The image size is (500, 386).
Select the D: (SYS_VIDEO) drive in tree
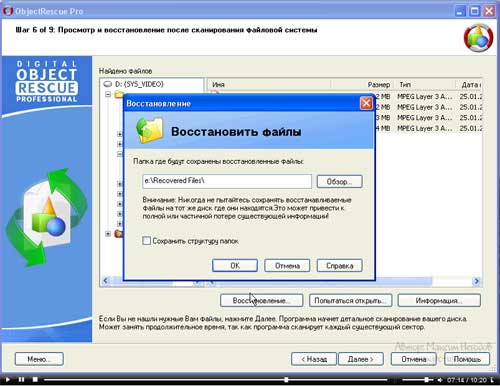139,84
